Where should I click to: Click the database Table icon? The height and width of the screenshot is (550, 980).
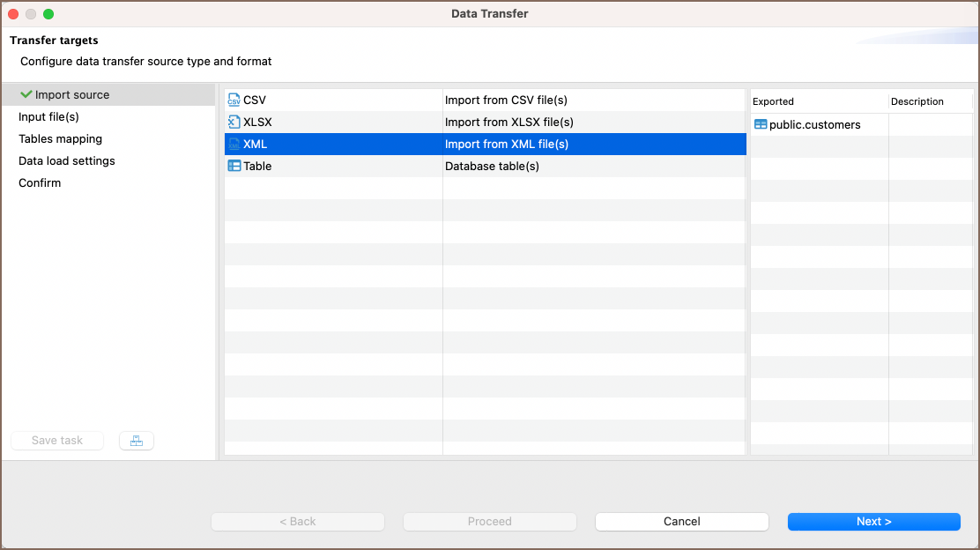234,167
